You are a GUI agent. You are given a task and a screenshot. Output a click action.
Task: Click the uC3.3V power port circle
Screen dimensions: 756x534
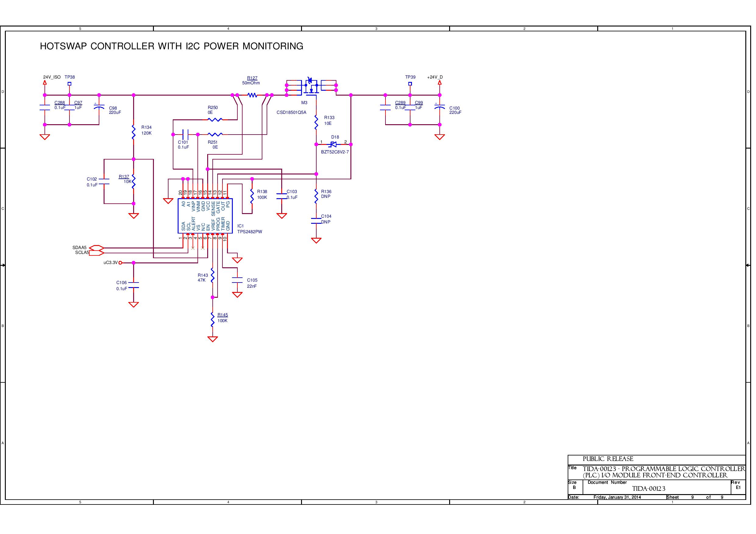tap(120, 262)
